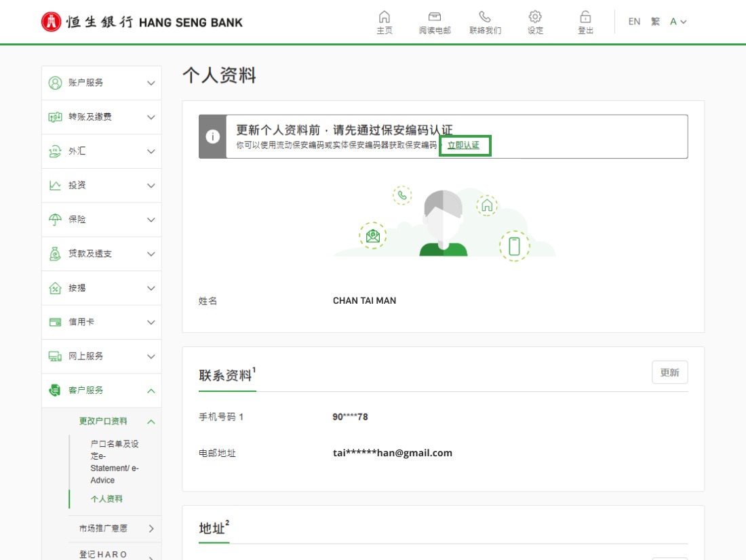Click the Home icon in header
The height and width of the screenshot is (560, 746).
pos(384,17)
